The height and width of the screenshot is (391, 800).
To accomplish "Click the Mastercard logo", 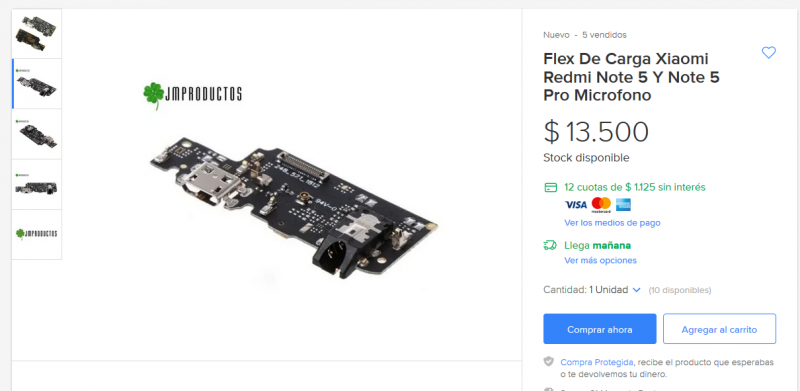I will pos(601,205).
